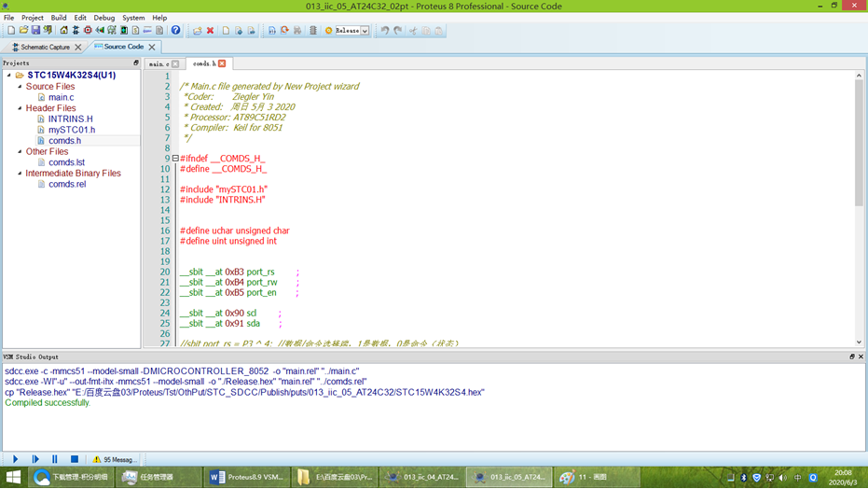Open the Schematic Capture toolbar icon
Image resolution: width=868 pixels, height=489 pixels.
coord(76,31)
